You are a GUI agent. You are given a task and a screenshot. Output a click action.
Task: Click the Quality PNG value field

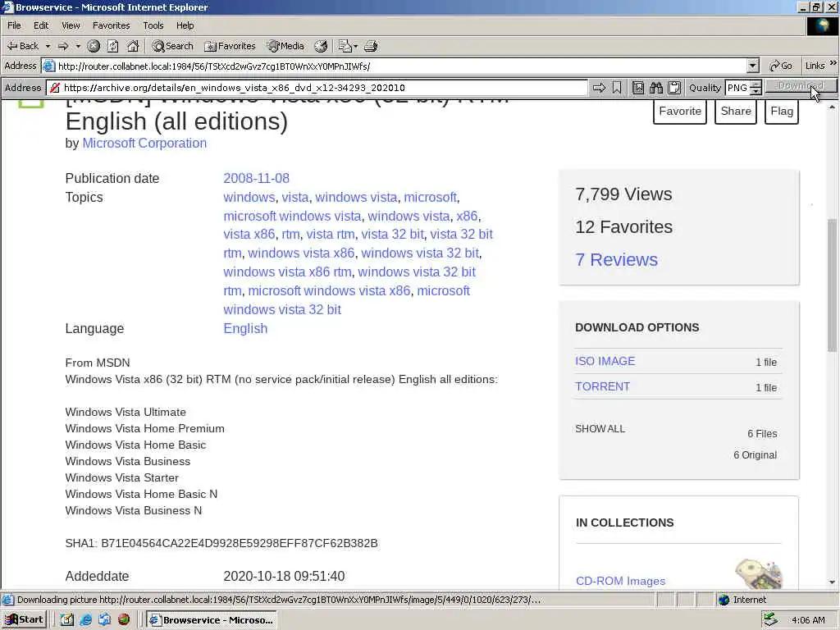737,87
